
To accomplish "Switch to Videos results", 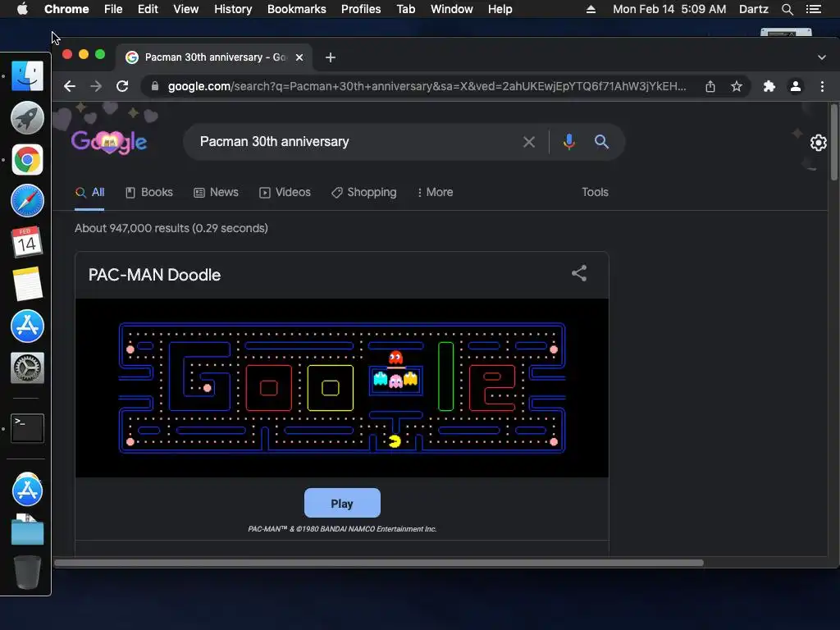I will [x=285, y=192].
